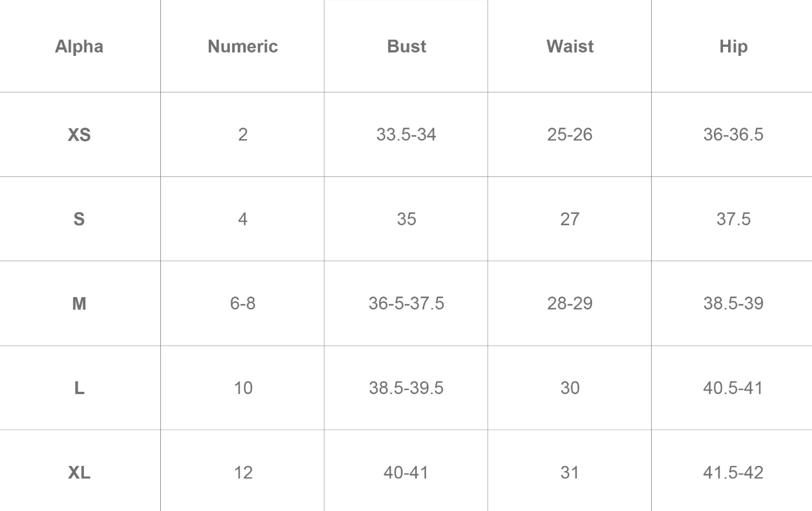Select the Bust column header
The height and width of the screenshot is (511, 812).
tap(407, 46)
